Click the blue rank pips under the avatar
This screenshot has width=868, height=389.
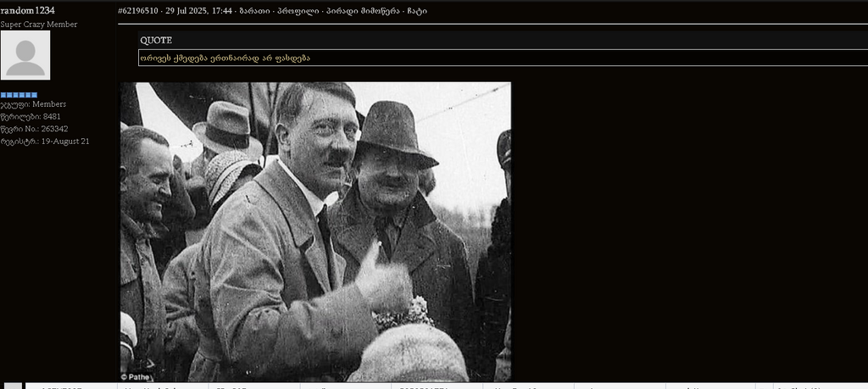pyautogui.click(x=19, y=95)
